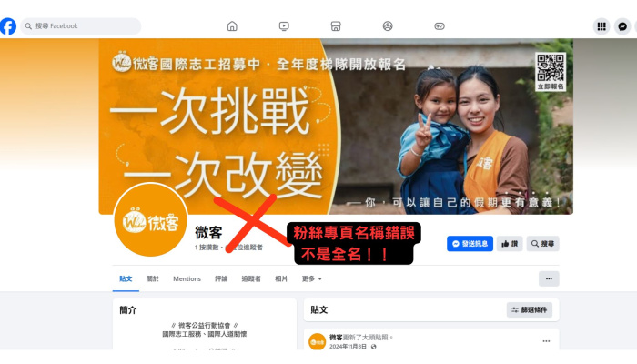Viewport: 637px width, 364px height.
Task: Send a message with 發送訊息 button
Action: 470,243
